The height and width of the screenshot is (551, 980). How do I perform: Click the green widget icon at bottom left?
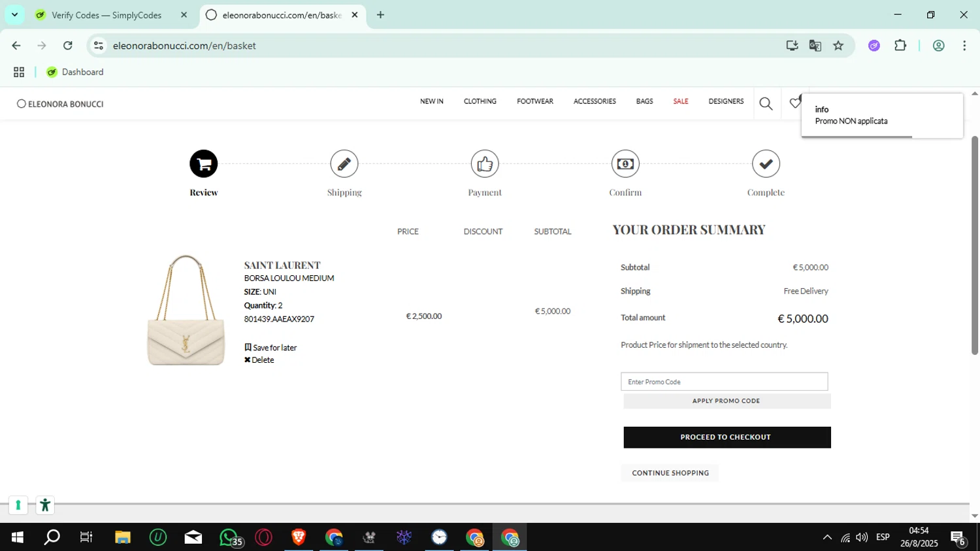18,505
